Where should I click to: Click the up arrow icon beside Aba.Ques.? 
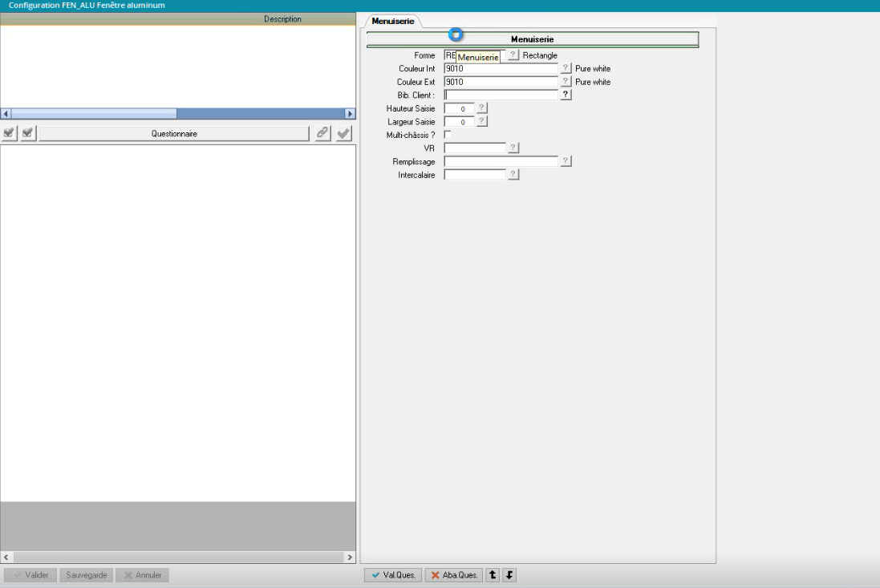[493, 575]
